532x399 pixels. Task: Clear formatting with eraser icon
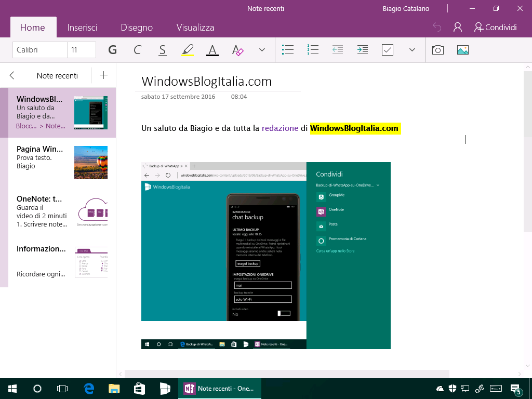(x=237, y=50)
